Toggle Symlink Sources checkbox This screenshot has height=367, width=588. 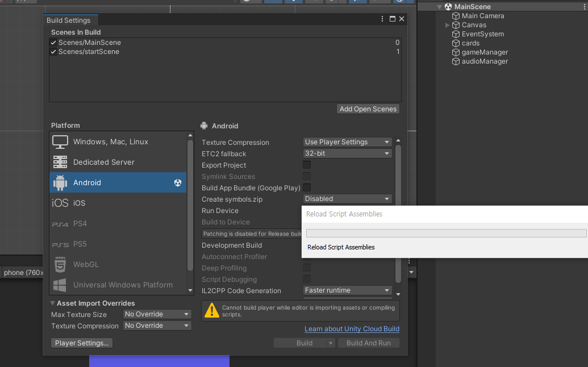click(307, 176)
